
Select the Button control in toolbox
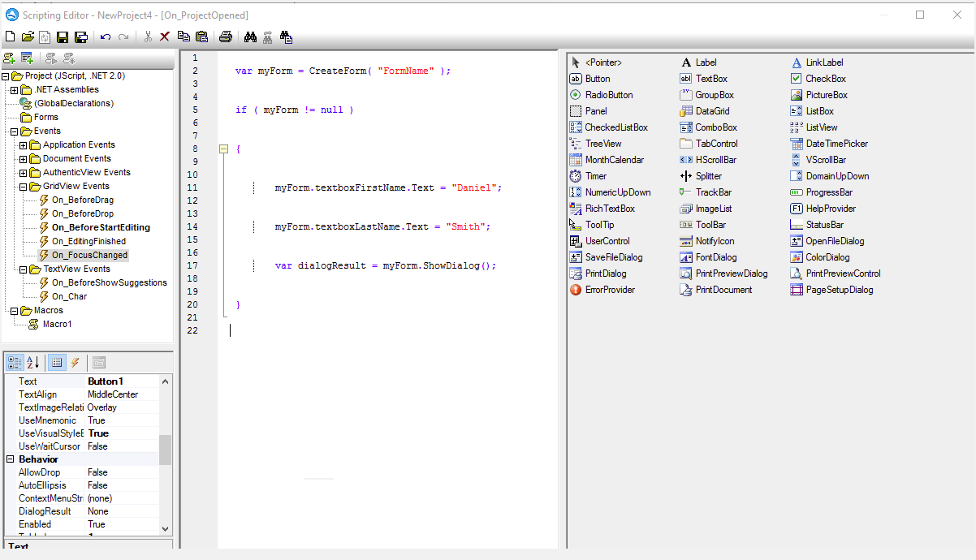tap(590, 79)
